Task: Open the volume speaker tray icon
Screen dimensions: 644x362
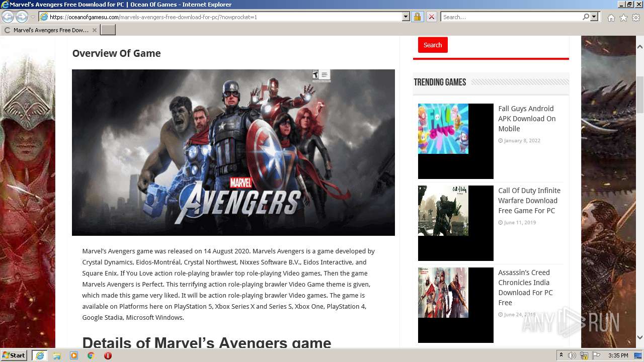Action: coord(572,355)
